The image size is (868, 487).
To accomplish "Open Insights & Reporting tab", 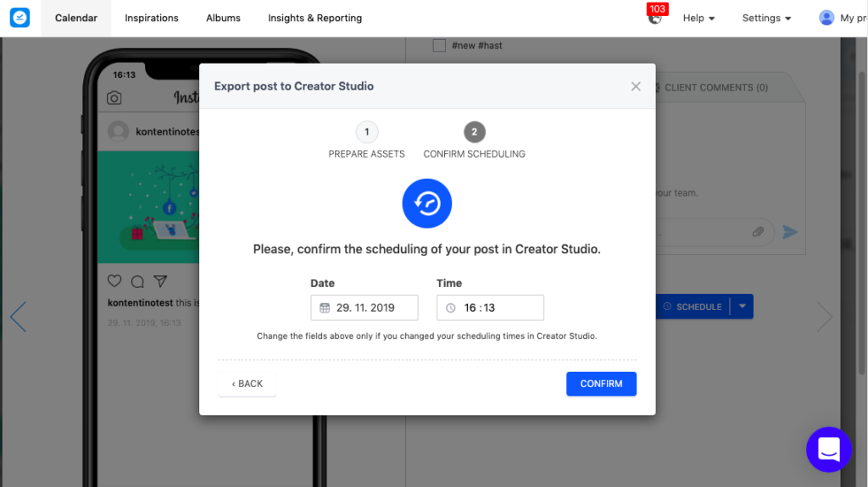I will pyautogui.click(x=315, y=18).
